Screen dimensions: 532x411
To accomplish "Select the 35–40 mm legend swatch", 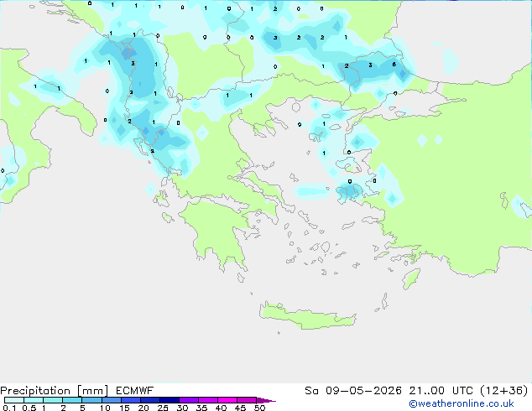I will (x=207, y=400).
